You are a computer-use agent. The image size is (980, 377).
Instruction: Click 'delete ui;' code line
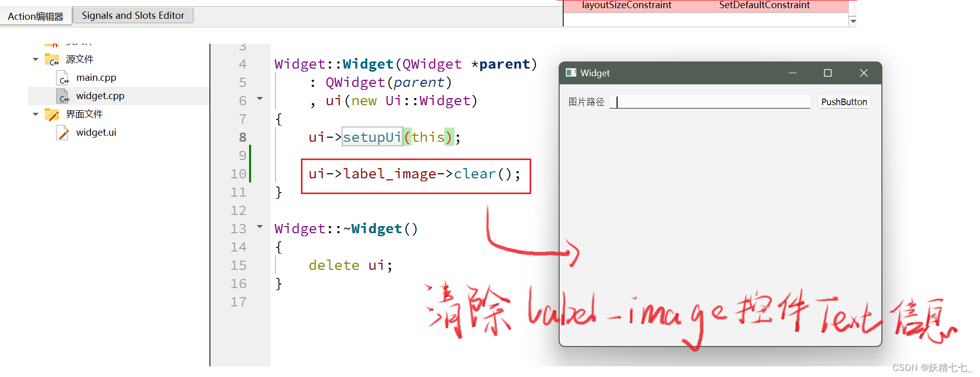[351, 265]
